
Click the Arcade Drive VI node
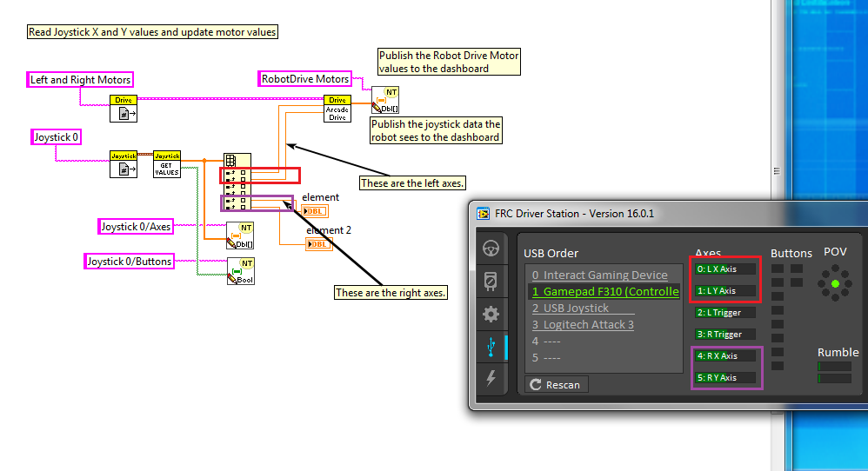click(337, 109)
